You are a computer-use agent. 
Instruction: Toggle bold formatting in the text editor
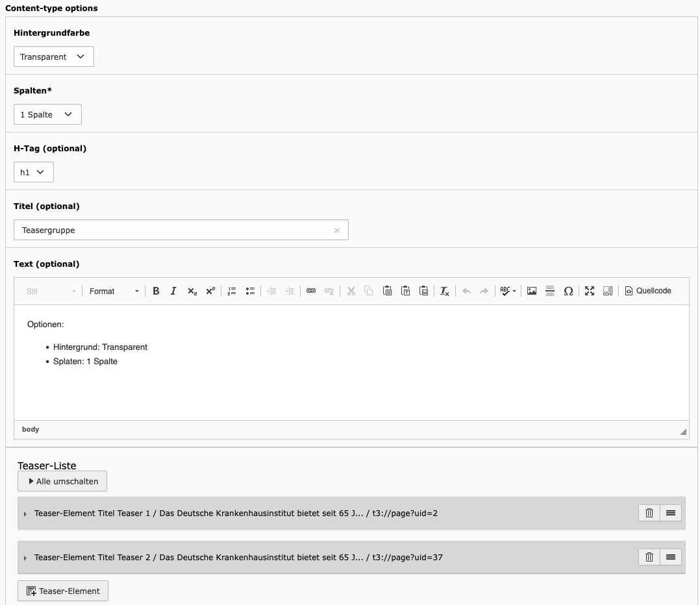(156, 291)
